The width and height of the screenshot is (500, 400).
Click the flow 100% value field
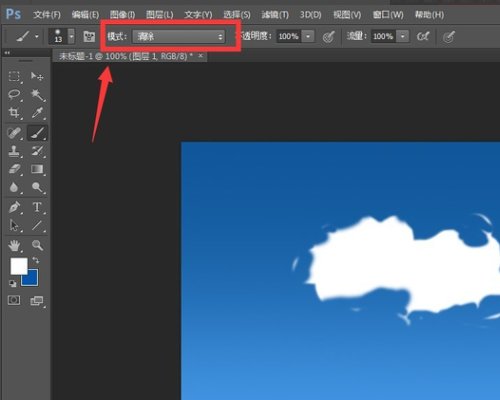coord(384,36)
